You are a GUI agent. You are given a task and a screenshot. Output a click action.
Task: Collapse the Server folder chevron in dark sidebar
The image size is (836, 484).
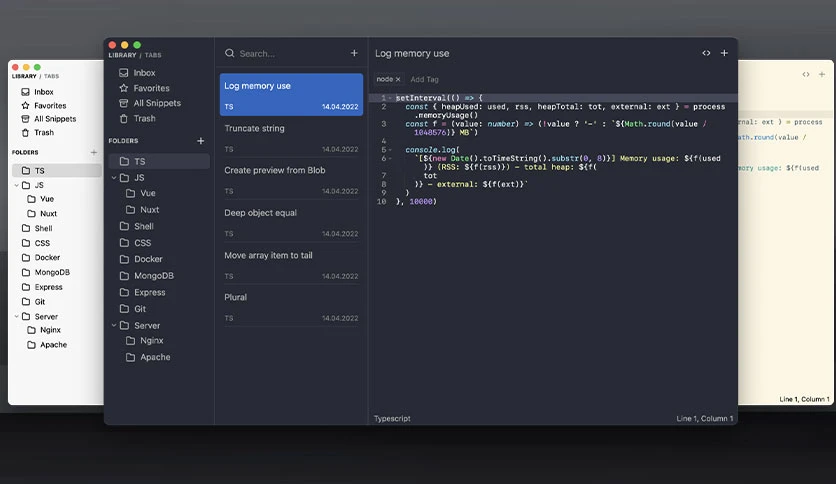(x=114, y=325)
